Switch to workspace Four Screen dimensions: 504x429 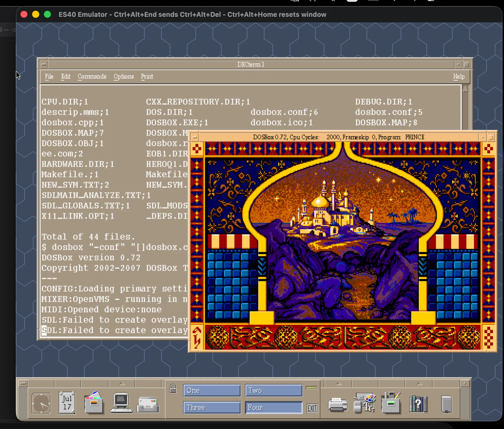274,408
